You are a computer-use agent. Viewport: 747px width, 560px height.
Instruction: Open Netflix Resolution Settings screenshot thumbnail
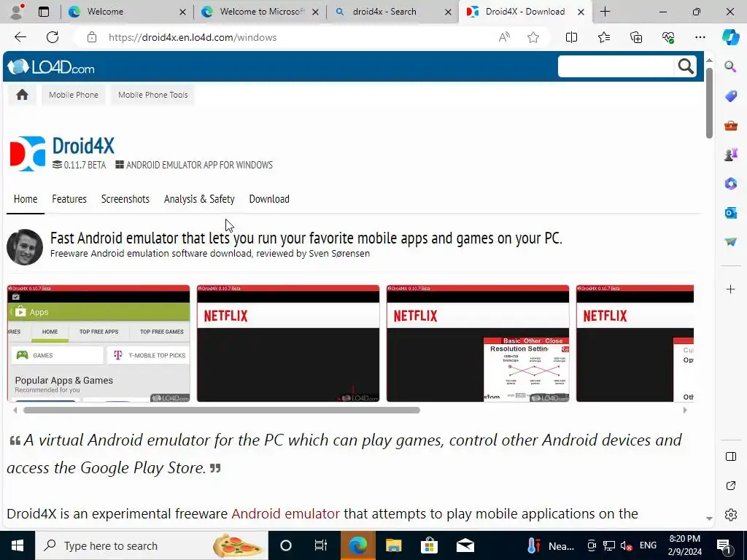(x=478, y=343)
